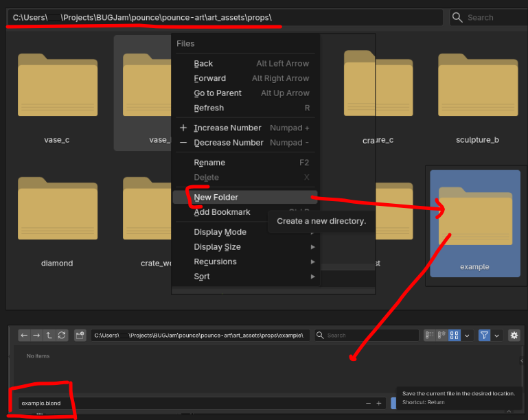Switch to horizontal list display mode
Screen dimensions: 528x420
coord(442,336)
